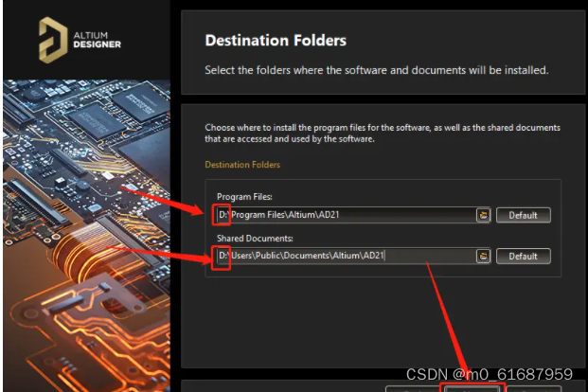Click the Program Files path input field

353,215
